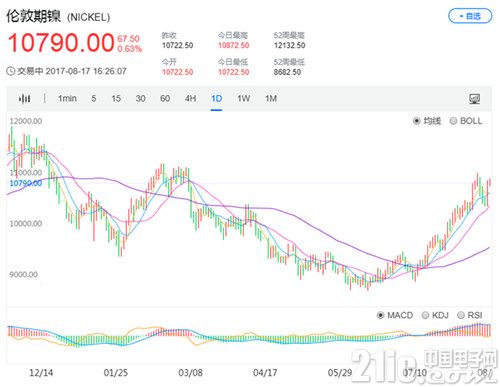Switch to the 4H timeframe
Screen dimensions: 500x387
click(x=190, y=98)
